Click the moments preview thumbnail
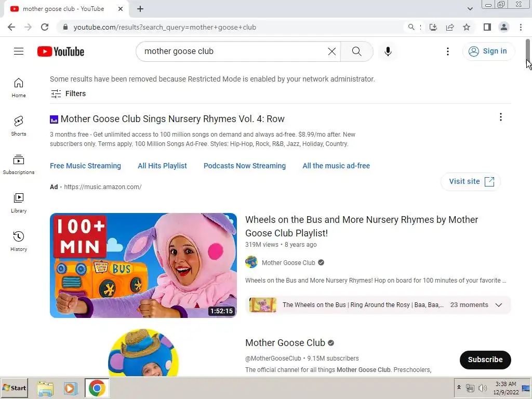Screen dimensions: 532x399 (x=262, y=304)
